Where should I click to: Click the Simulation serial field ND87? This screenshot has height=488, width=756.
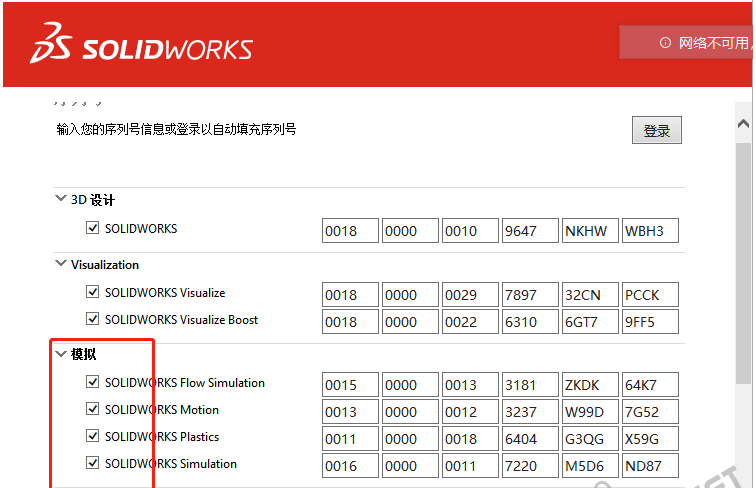click(650, 465)
